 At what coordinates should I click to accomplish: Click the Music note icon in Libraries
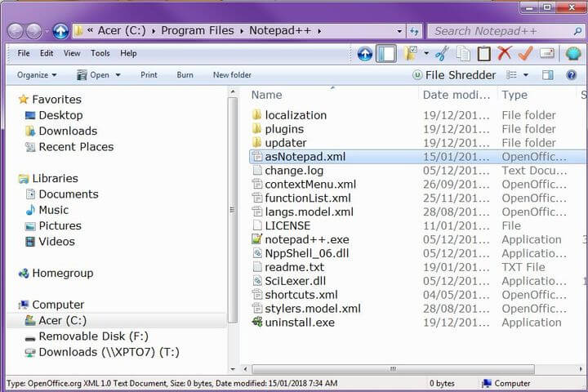30,210
